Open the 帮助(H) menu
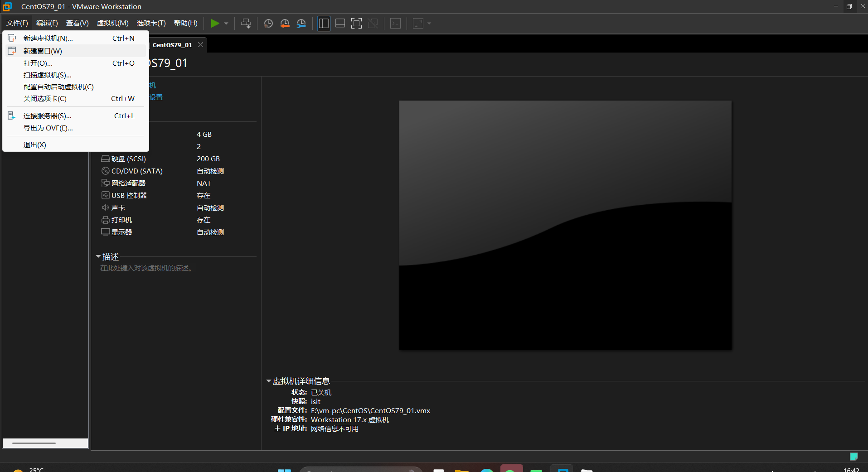The width and height of the screenshot is (868, 472). pos(186,23)
